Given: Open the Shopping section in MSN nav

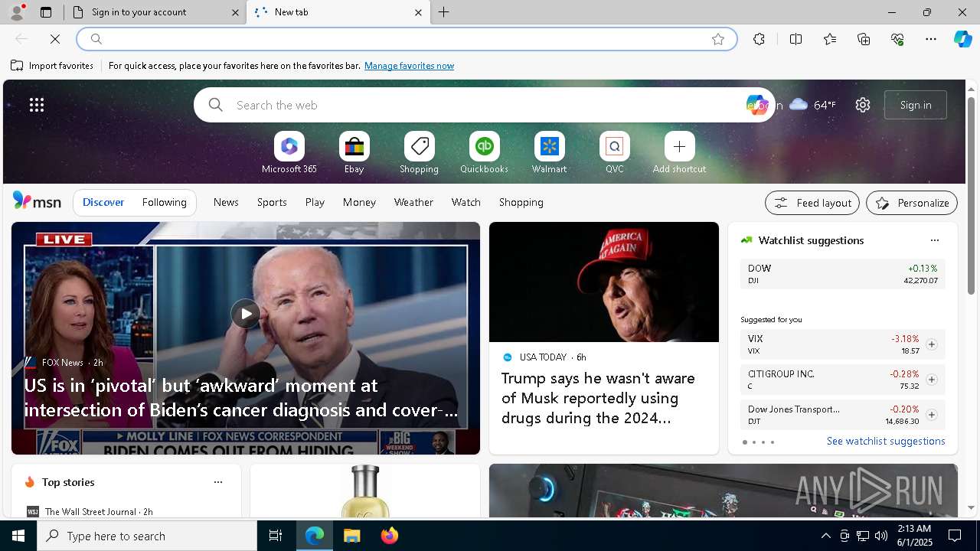Looking at the screenshot, I should coord(521,202).
